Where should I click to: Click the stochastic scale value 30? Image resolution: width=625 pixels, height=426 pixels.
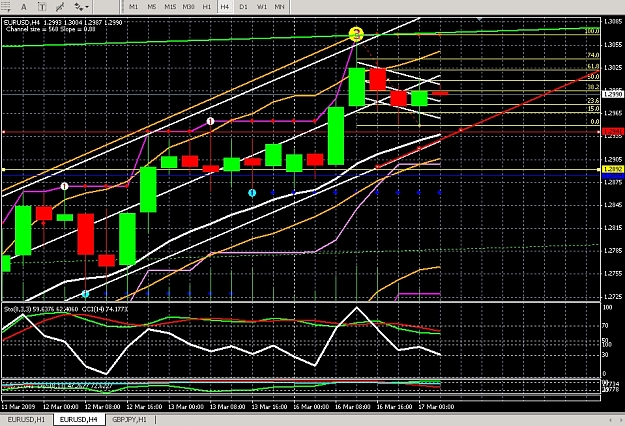pos(605,355)
